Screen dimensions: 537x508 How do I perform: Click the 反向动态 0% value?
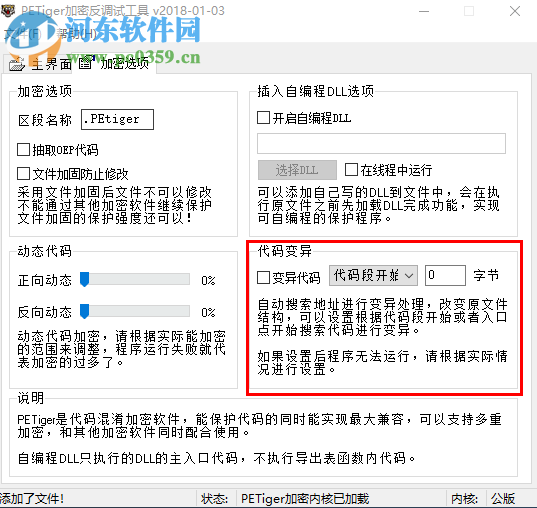208,312
